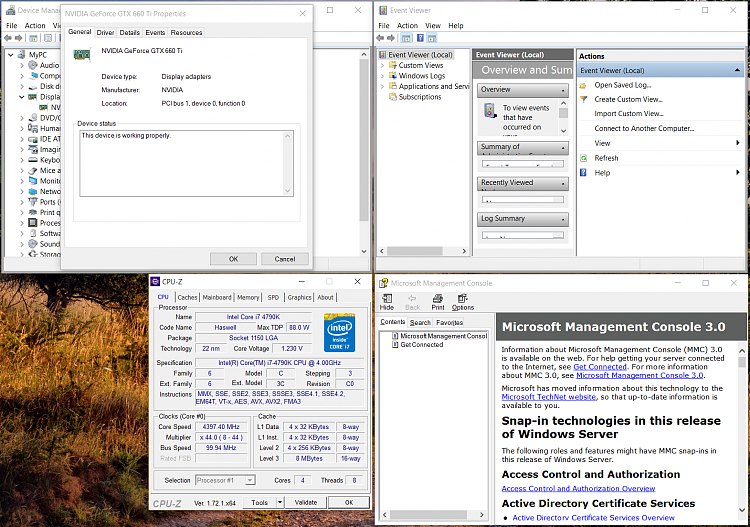Collapse the MyPC root node
This screenshot has width=750, height=527.
click(x=11, y=55)
